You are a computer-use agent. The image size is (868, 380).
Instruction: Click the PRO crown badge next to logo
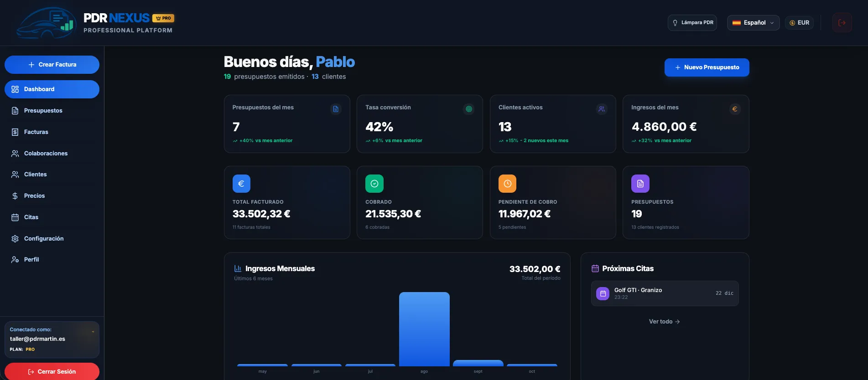click(163, 18)
